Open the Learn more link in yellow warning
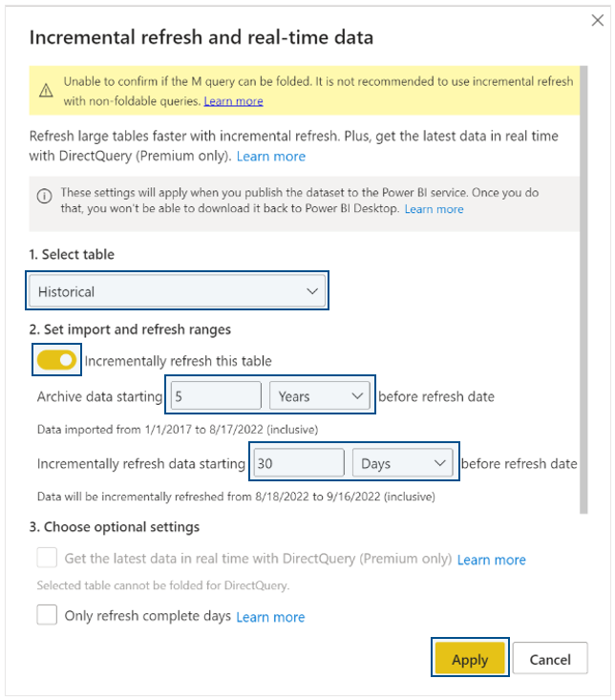Screen dimensions: 615x700 [x=233, y=101]
